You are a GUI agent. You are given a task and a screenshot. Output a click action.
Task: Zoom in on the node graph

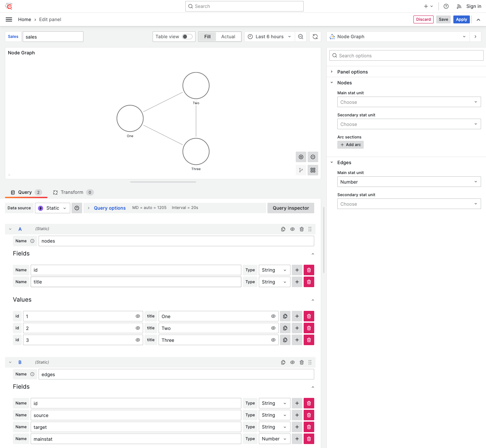click(x=301, y=157)
